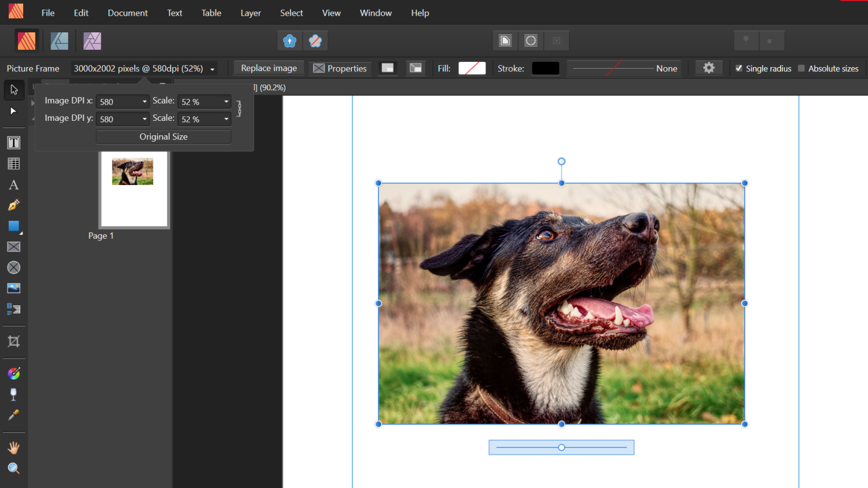868x488 pixels.
Task: Open the black Stroke color swatch
Action: 545,68
